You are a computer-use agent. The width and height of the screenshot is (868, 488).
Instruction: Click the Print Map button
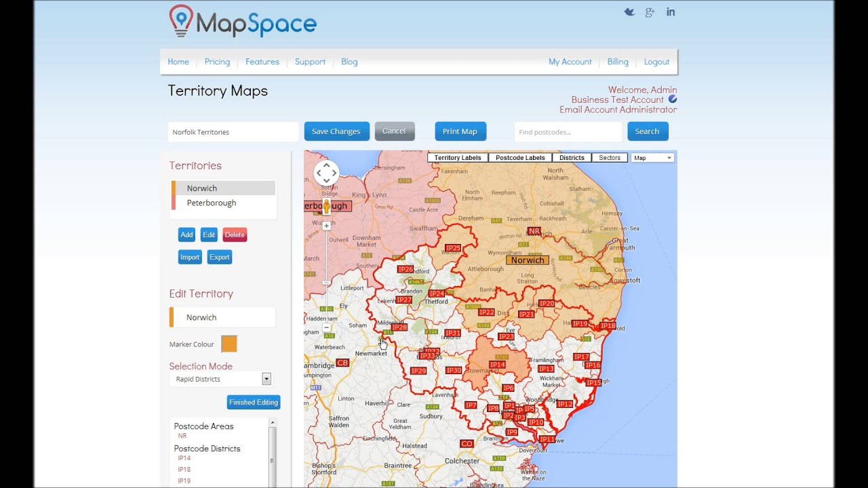coord(460,131)
